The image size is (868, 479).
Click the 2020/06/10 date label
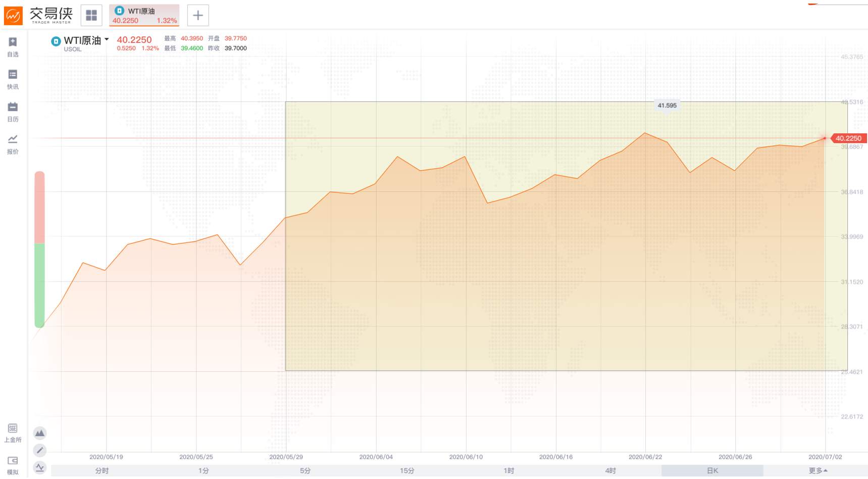466,457
